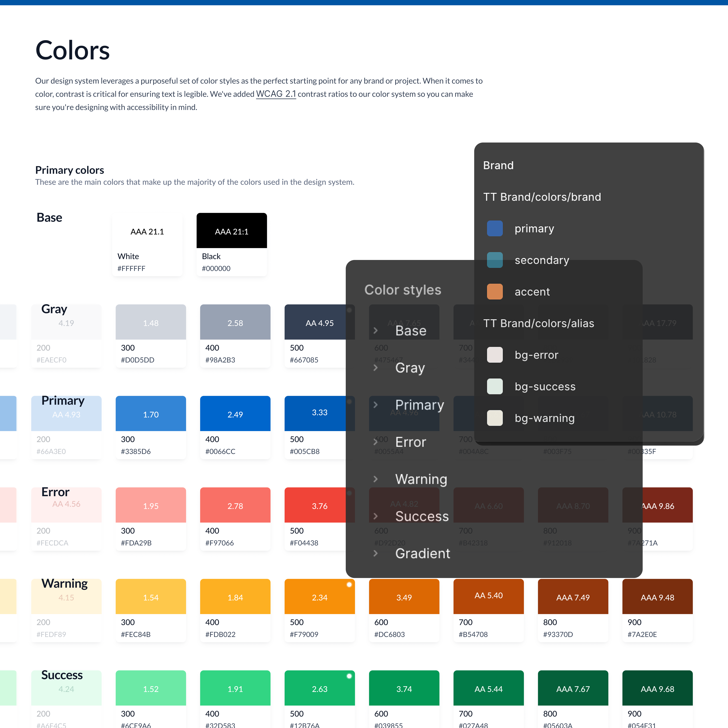Image resolution: width=728 pixels, height=728 pixels.
Task: Pick the bg-error swatch in Brand panel
Action: tap(495, 355)
